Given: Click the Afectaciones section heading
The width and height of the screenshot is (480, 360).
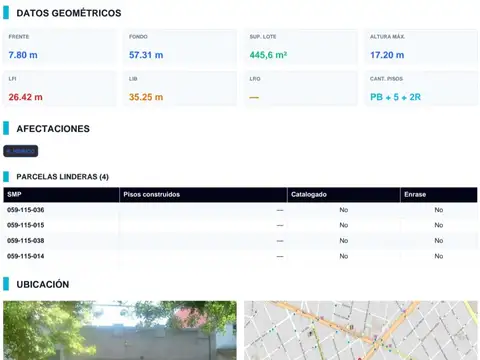Looking at the screenshot, I should [53, 129].
